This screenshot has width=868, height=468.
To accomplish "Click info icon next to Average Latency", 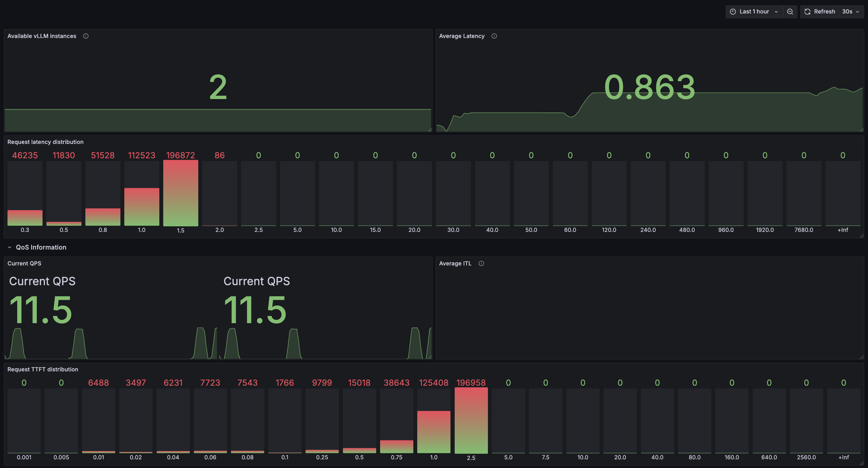I will click(x=494, y=36).
